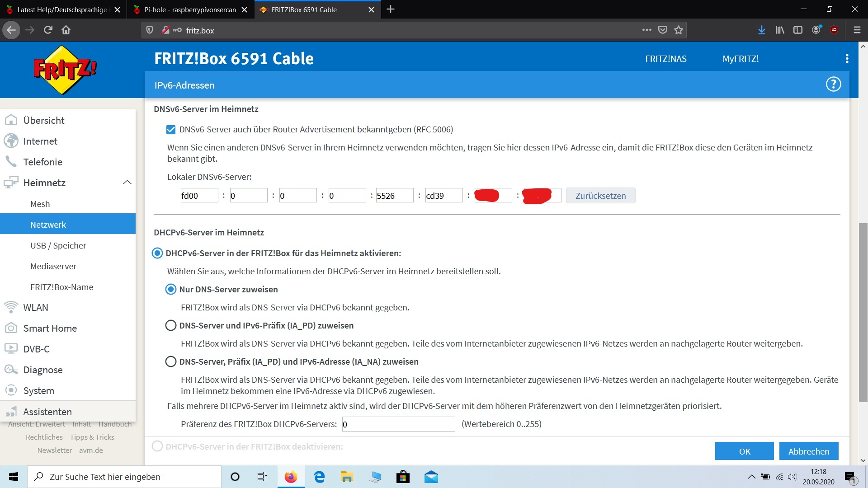
Task: Click the Zurücksetzen button
Action: pos(600,196)
